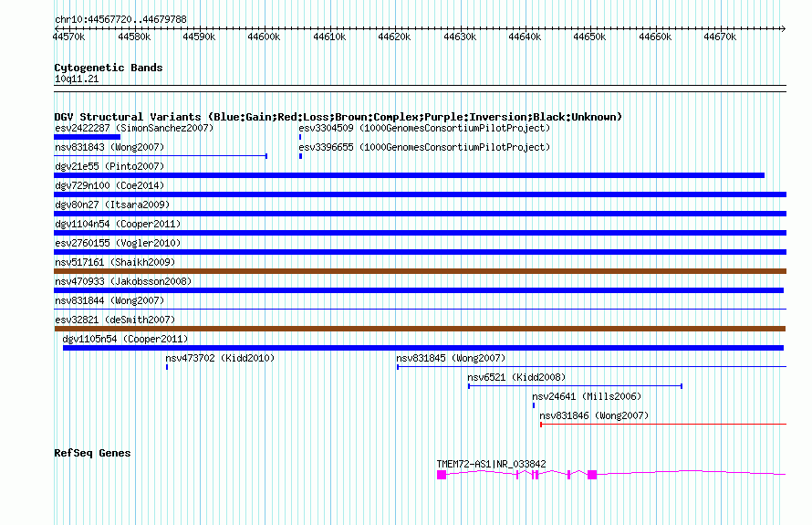Image resolution: width=812 pixels, height=525 pixels.
Task: Click the dgv21e55 (Pinto2007) label
Action: click(x=109, y=166)
